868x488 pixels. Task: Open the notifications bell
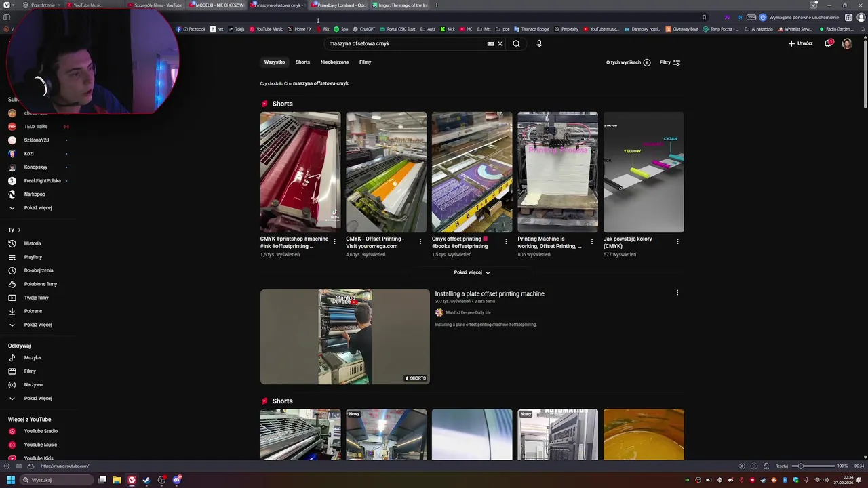point(829,43)
